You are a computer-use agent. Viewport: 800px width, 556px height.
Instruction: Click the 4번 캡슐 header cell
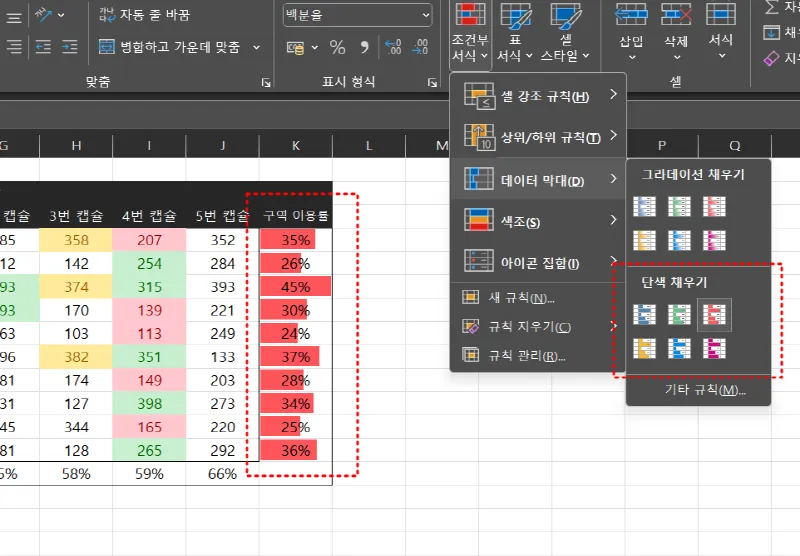tap(149, 216)
